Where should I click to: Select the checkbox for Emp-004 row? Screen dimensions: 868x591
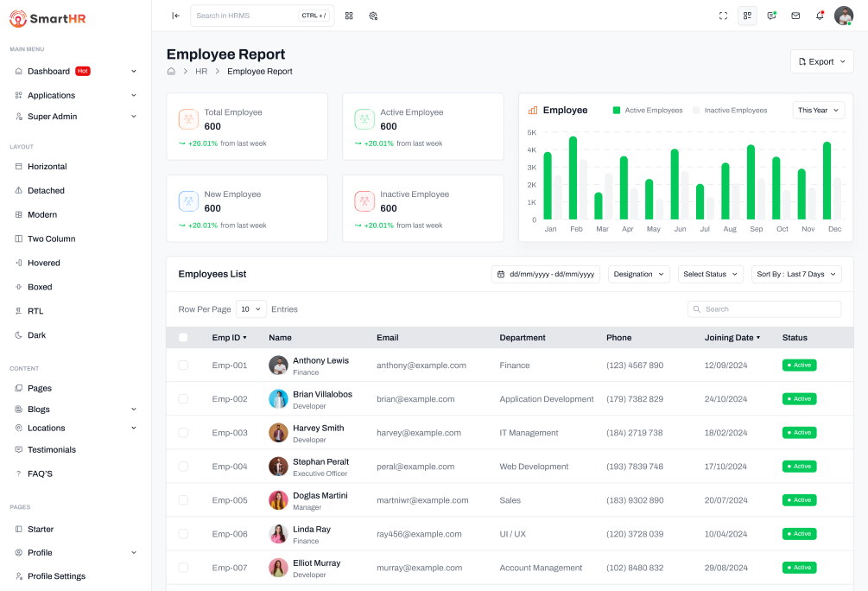click(183, 467)
